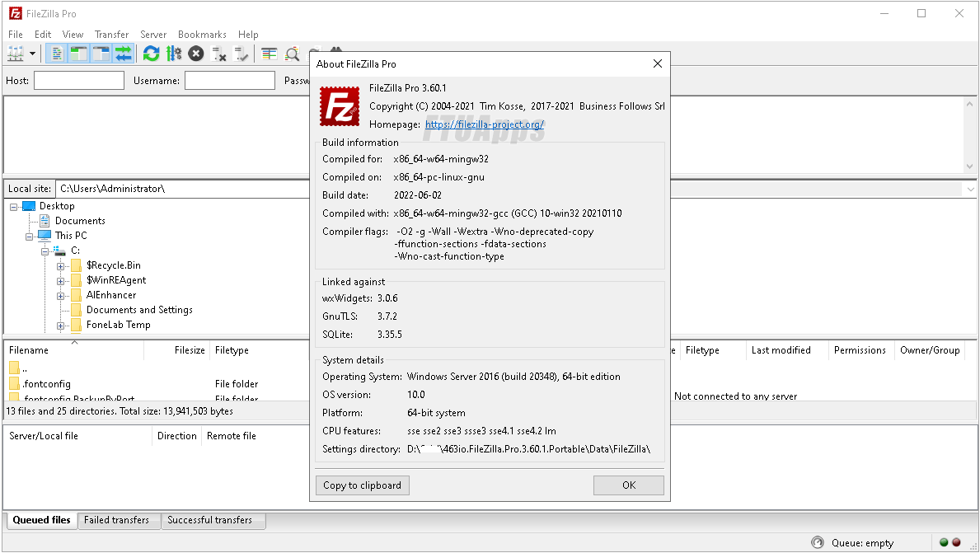Image resolution: width=980 pixels, height=553 pixels.
Task: Click the Copy to clipboard button
Action: click(x=363, y=485)
